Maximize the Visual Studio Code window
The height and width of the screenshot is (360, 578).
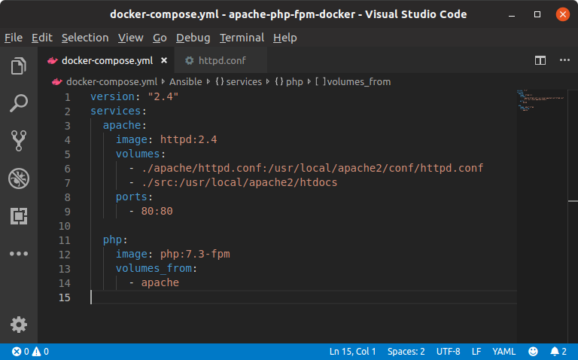(537, 14)
